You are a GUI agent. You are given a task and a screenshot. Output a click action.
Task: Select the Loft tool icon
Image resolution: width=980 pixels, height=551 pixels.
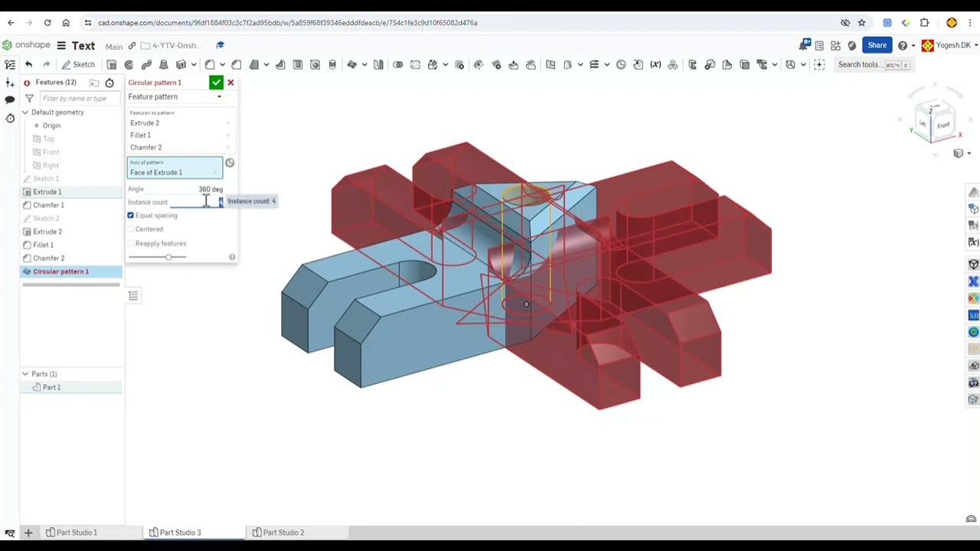164,65
